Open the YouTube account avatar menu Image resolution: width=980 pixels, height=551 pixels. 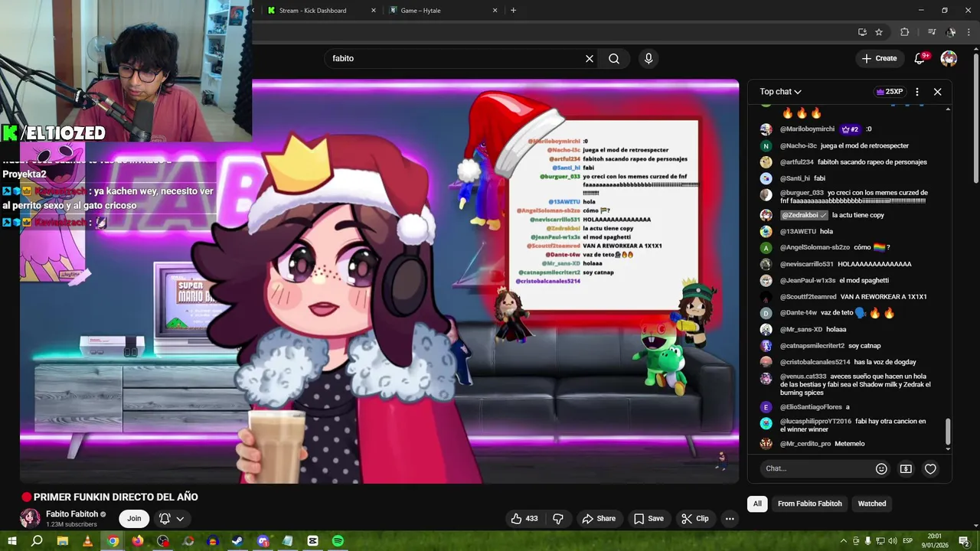point(949,58)
